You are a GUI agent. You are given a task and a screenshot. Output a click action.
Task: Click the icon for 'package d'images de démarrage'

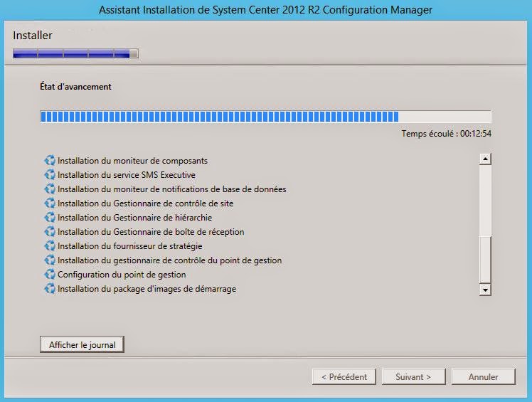50,289
